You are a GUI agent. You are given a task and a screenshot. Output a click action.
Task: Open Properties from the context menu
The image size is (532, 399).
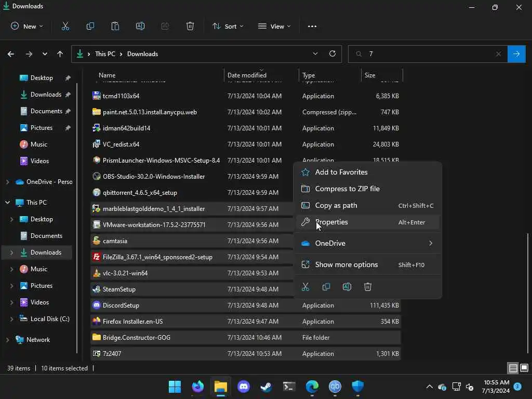point(368,222)
